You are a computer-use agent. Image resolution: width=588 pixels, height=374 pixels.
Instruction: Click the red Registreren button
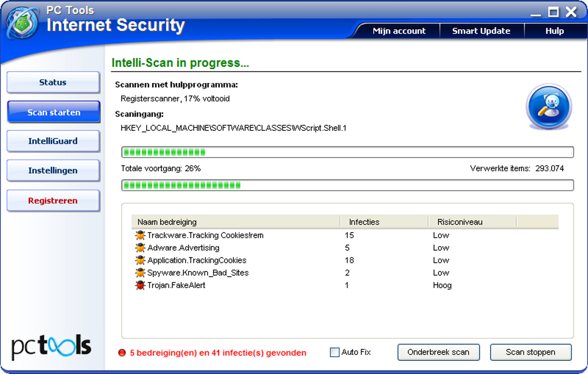coord(53,201)
